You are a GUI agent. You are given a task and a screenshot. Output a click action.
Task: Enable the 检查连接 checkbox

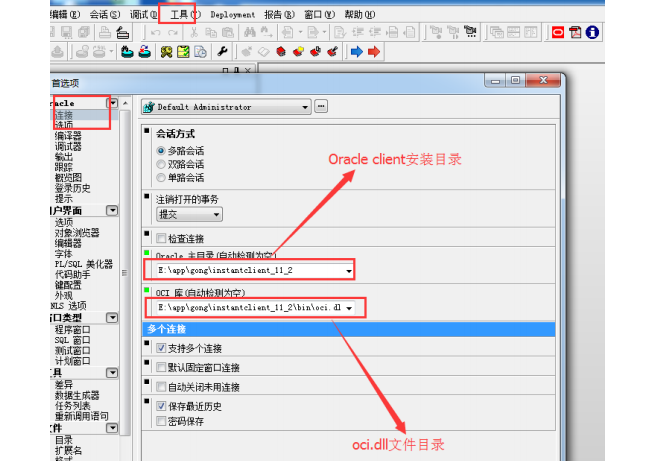click(x=161, y=239)
